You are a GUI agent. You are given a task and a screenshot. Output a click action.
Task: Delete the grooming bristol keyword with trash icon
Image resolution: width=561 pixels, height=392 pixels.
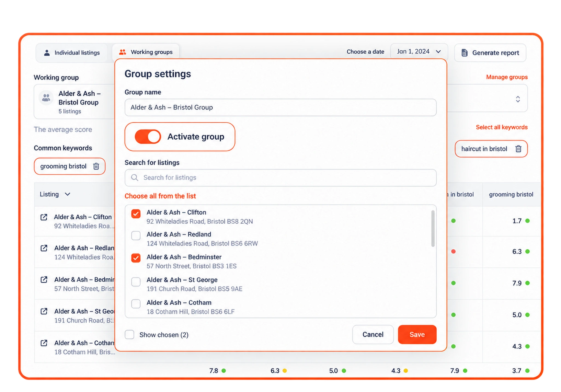pos(96,166)
